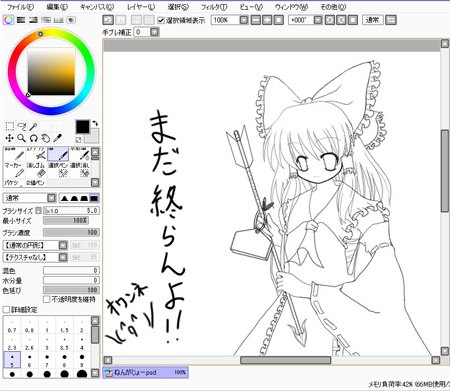Image resolution: width=450 pixels, height=391 pixels.
Task: Select the rectangular selection tool
Action: (x=9, y=126)
